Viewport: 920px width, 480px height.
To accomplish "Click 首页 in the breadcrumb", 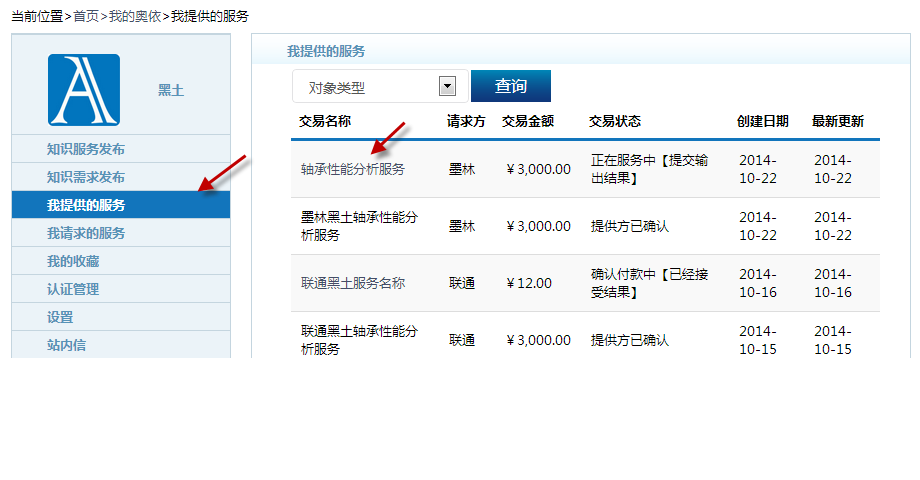I will tap(86, 16).
